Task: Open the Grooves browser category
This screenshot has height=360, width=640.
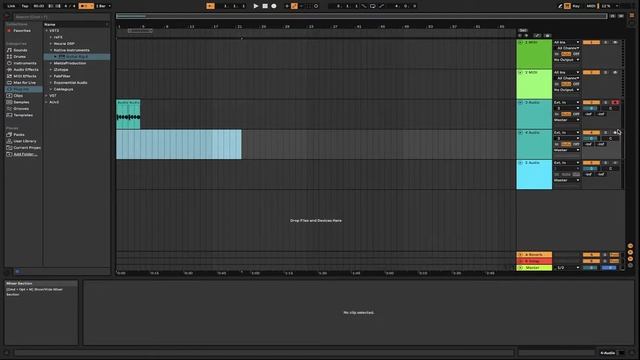Action: tap(21, 109)
